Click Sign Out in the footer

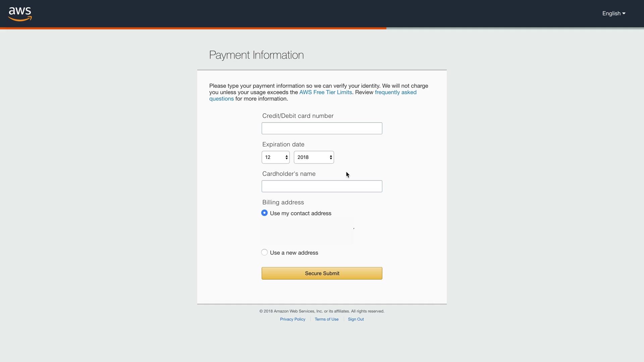point(356,319)
